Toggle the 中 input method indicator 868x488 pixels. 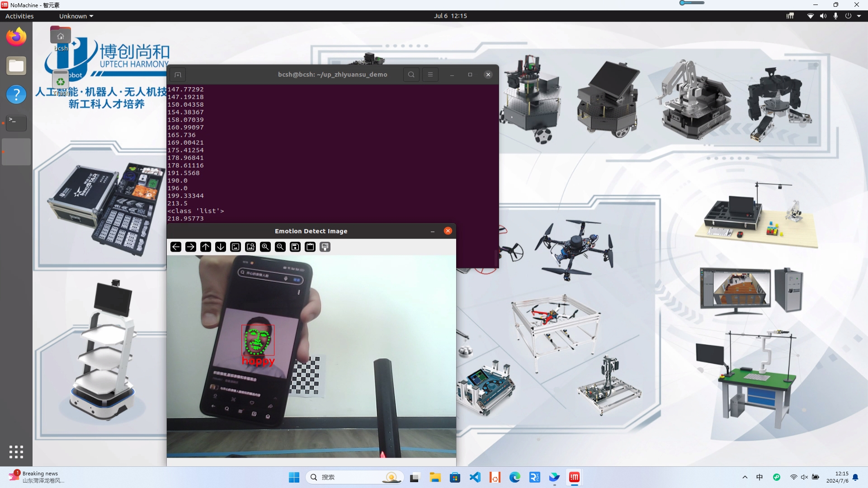point(759,477)
